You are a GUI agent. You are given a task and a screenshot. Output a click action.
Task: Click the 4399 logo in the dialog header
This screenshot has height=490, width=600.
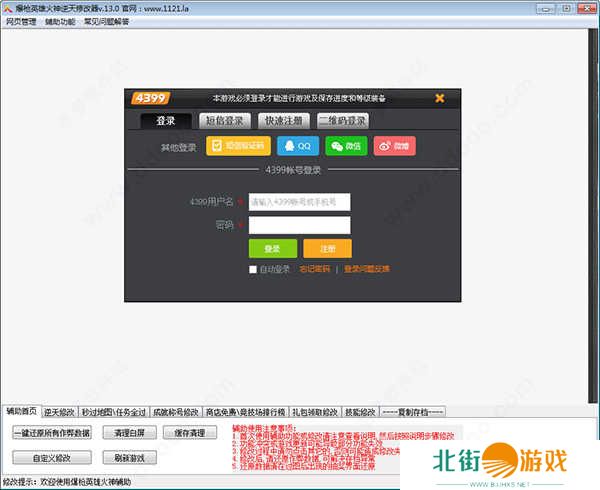coord(152,98)
